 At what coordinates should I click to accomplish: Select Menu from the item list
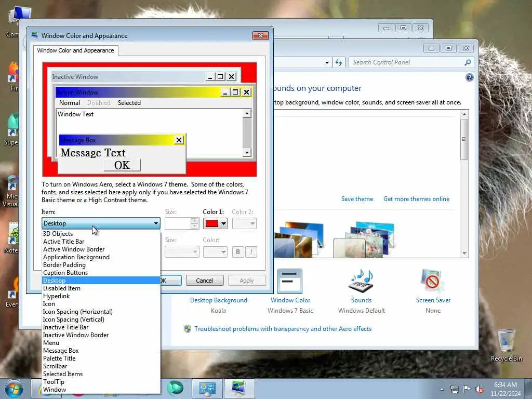pos(101,343)
